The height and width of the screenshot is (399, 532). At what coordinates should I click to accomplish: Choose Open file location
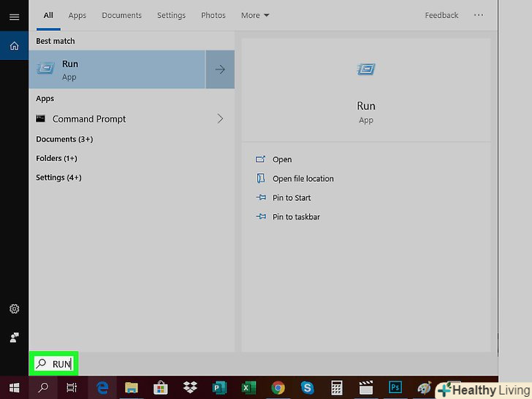pos(303,178)
